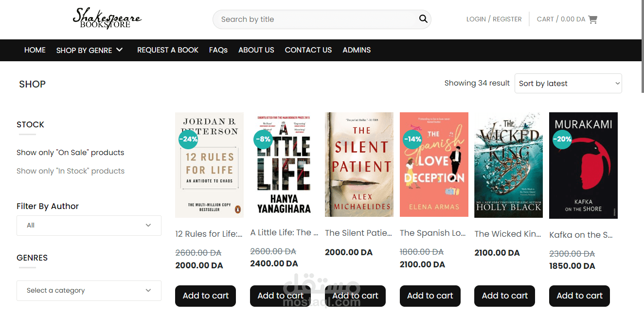This screenshot has height=315, width=644.
Task: Show only "In Stock" products
Action: (x=71, y=171)
